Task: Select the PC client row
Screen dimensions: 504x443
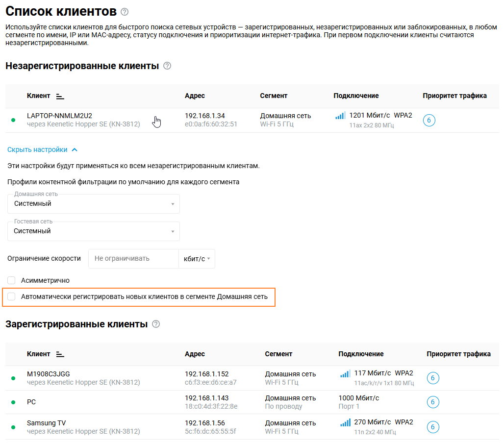Action: tap(31, 402)
